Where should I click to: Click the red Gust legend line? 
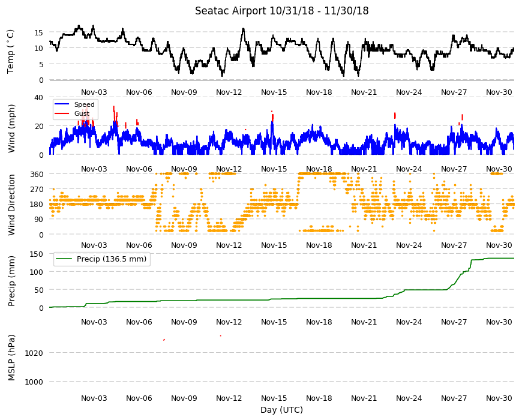click(61, 113)
